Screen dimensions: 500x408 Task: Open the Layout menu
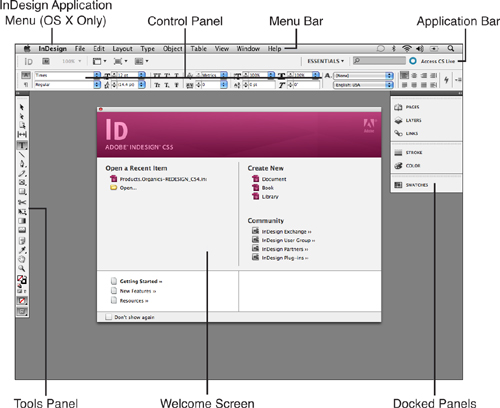(122, 49)
